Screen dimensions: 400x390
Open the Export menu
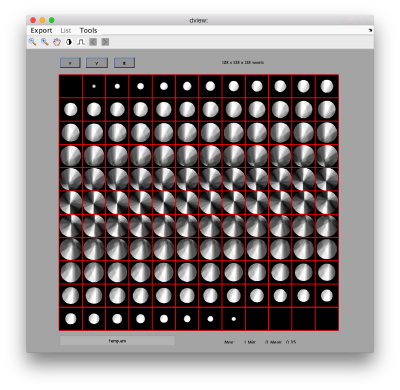click(x=41, y=30)
